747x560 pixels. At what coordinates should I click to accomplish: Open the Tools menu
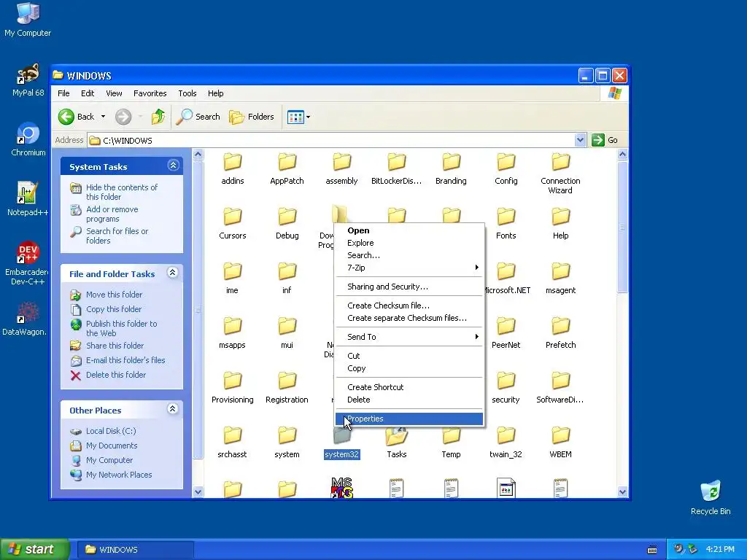(187, 93)
